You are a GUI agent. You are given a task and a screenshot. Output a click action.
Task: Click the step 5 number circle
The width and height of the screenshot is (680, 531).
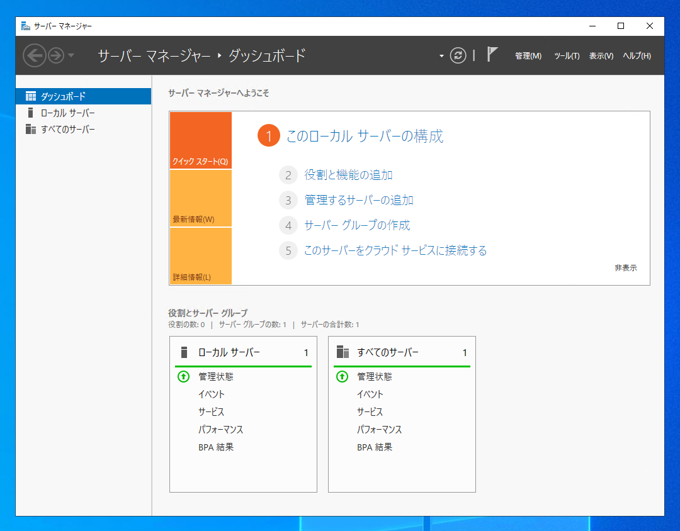[288, 251]
